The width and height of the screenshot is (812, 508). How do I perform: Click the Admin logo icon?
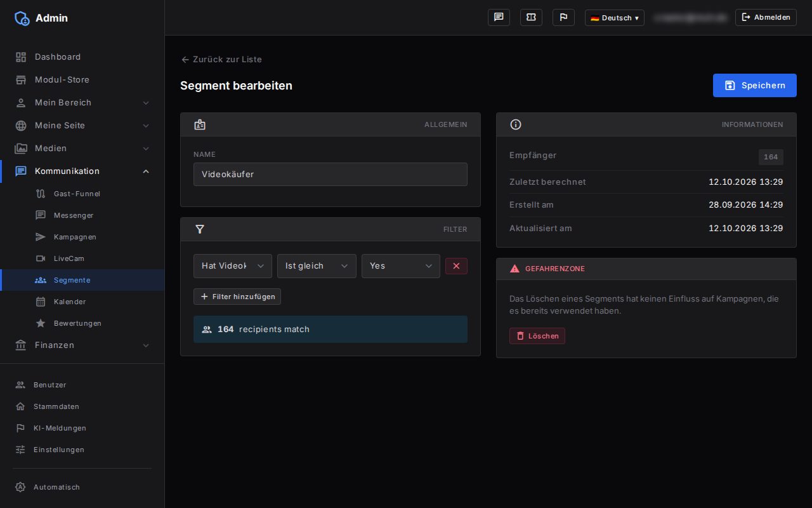pyautogui.click(x=22, y=18)
